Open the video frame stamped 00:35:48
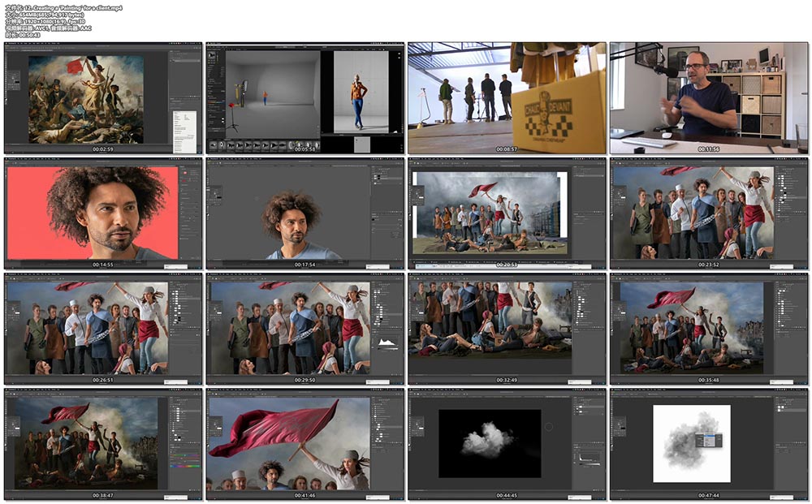 pos(709,329)
